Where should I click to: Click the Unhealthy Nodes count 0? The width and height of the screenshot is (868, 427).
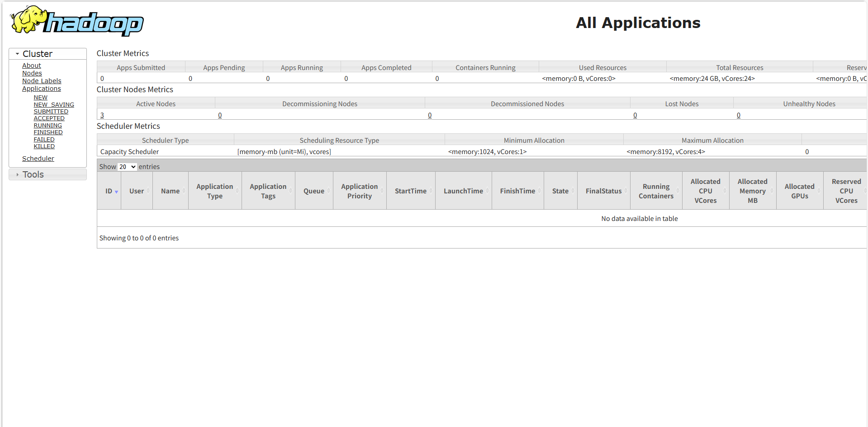click(739, 115)
